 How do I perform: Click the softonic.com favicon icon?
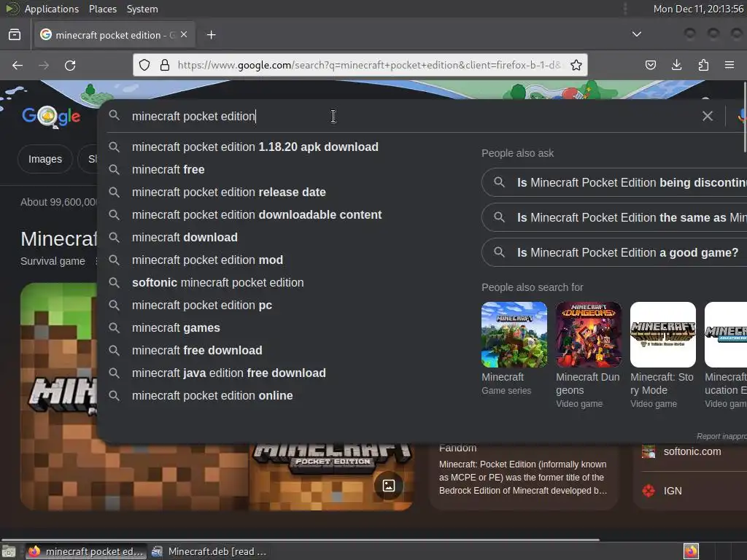(649, 451)
